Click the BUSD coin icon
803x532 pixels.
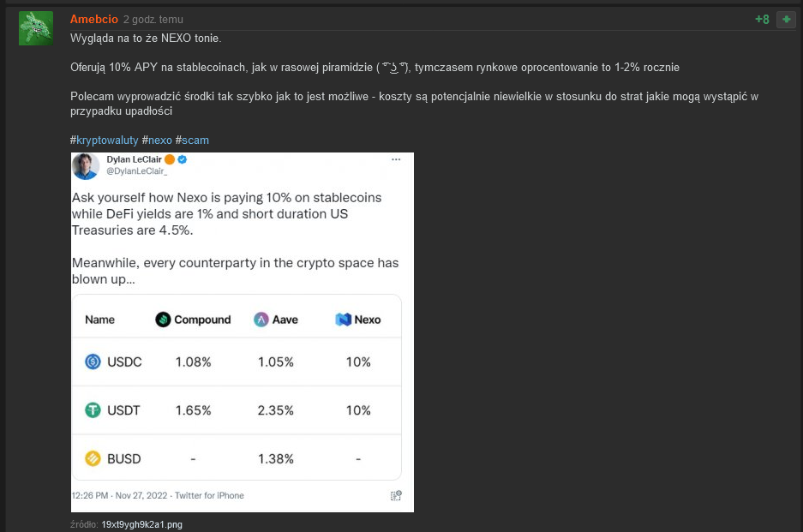click(x=93, y=458)
